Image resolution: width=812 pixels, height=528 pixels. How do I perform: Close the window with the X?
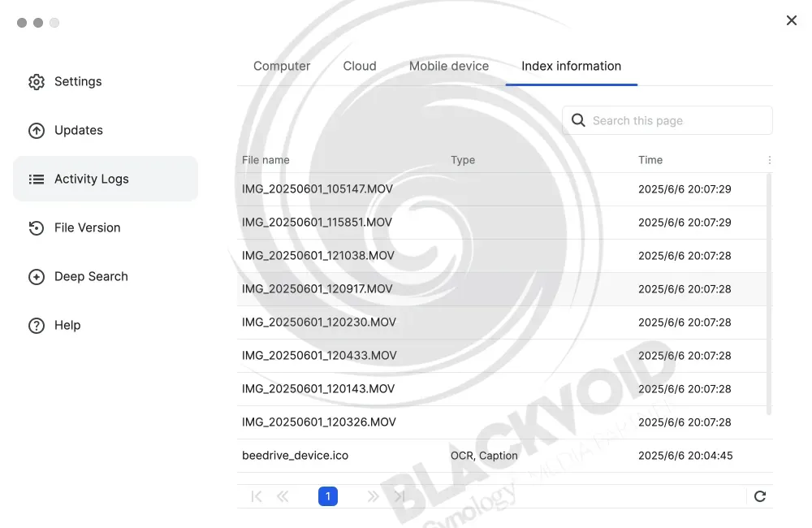pos(791,20)
